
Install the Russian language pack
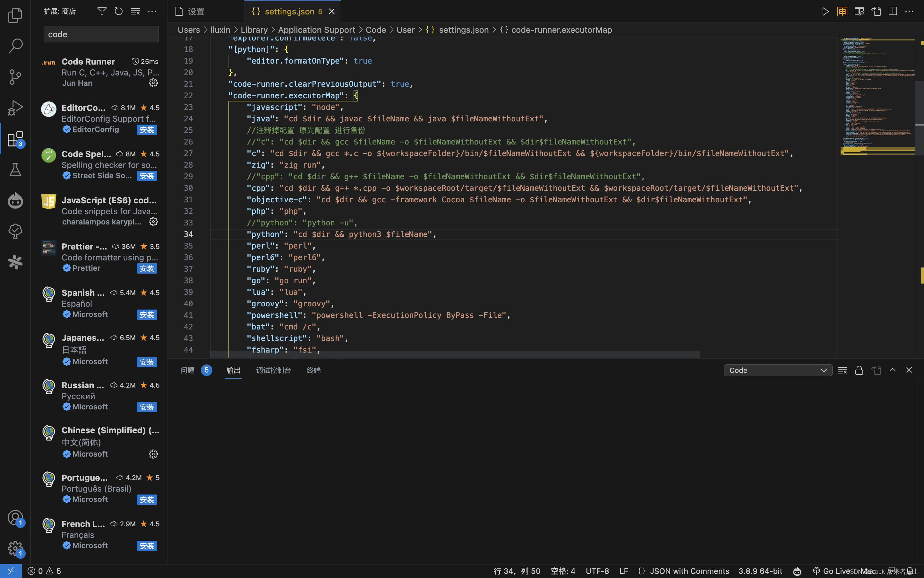tap(147, 407)
